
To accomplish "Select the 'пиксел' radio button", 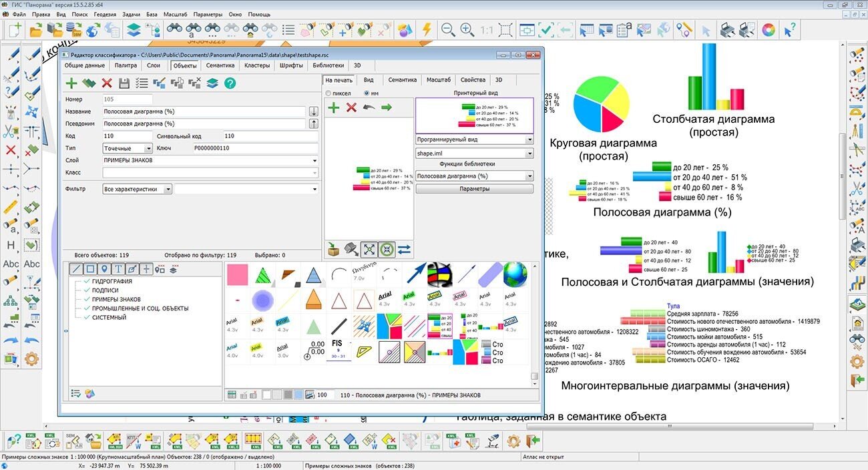I will tap(329, 93).
